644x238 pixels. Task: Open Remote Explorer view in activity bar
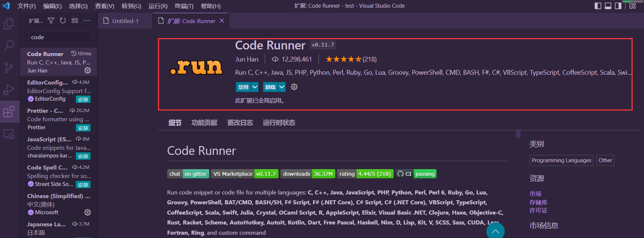[x=9, y=134]
